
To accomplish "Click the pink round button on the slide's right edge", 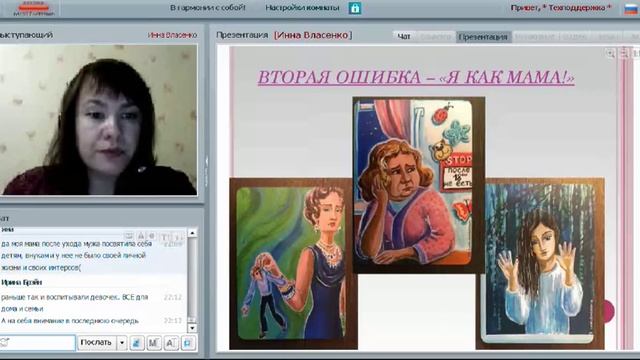I will point(609,311).
